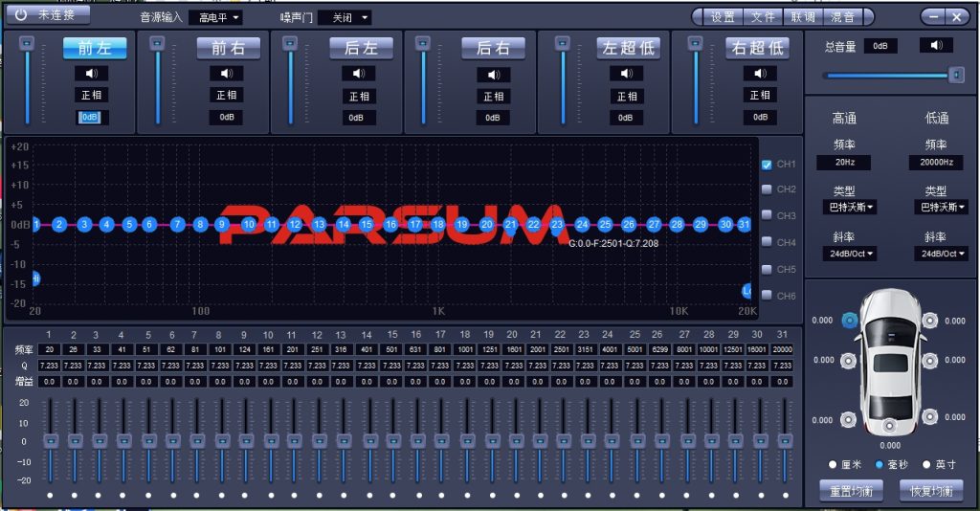Toggle the 后左 正相 phase button
Screen dimensions: 980x511
tap(359, 97)
